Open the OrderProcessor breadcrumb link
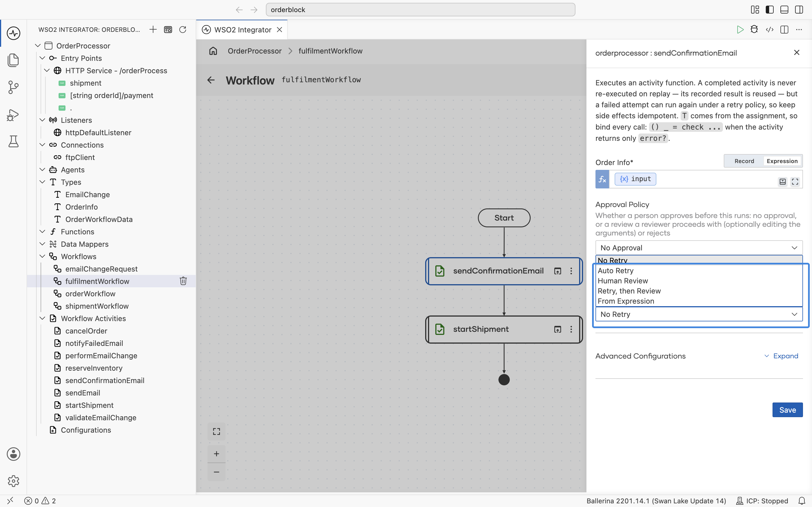 pos(254,51)
